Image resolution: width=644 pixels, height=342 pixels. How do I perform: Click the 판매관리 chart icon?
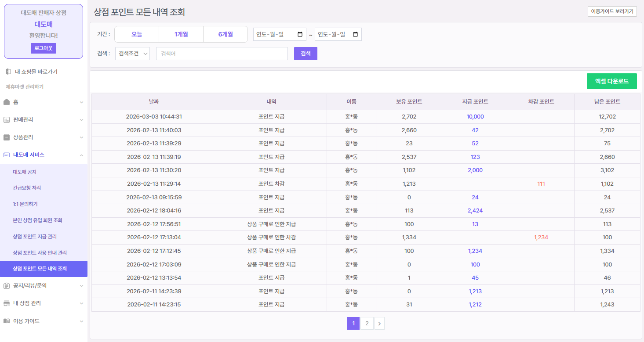coord(7,119)
